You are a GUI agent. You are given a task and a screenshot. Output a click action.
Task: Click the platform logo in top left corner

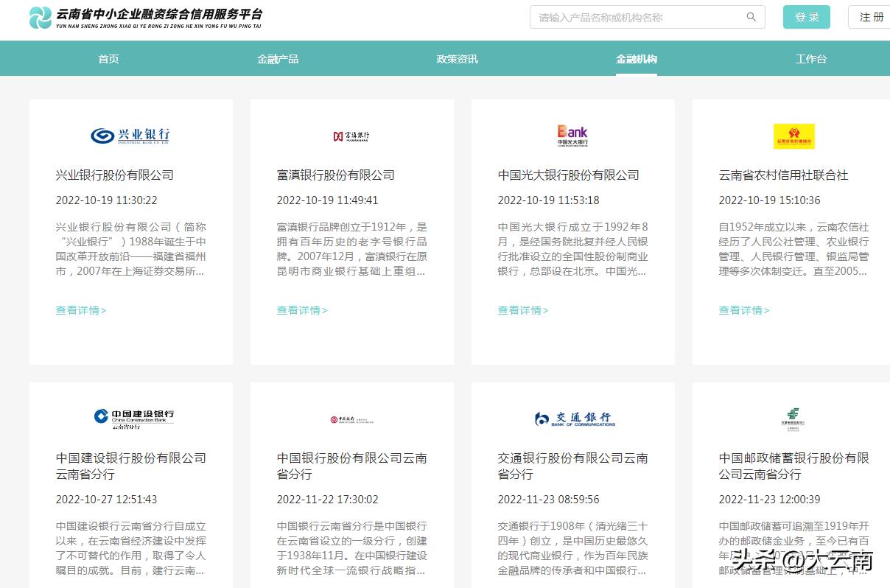point(41,19)
